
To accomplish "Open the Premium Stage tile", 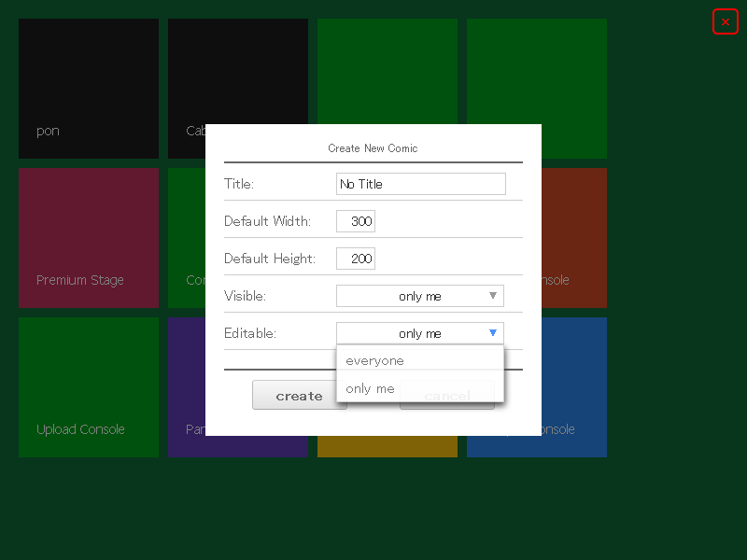I will [x=89, y=238].
